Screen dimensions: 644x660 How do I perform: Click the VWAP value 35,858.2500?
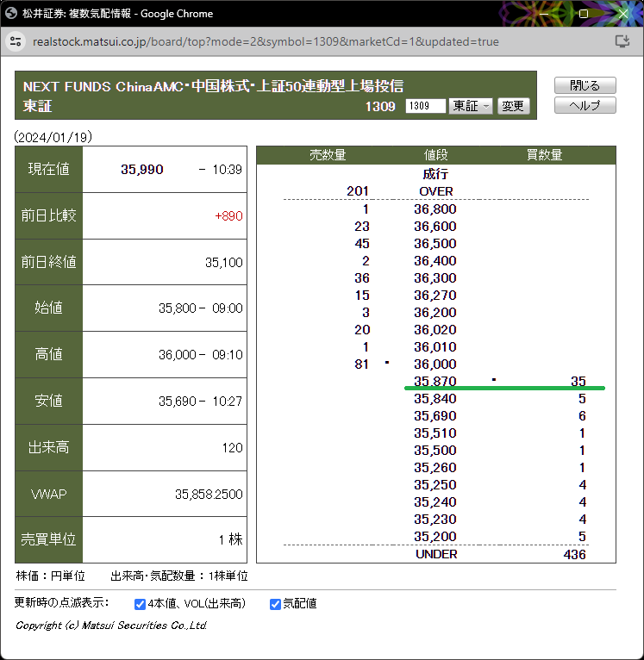[x=209, y=494]
